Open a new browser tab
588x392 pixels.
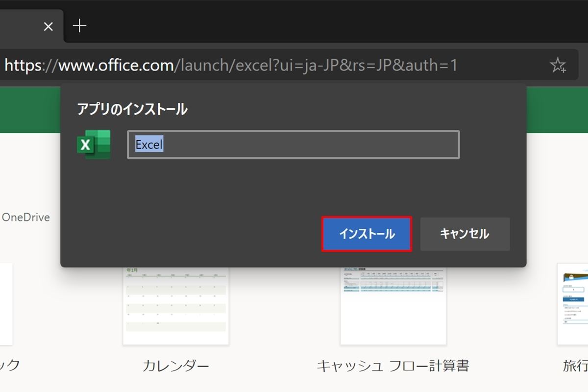pos(79,26)
